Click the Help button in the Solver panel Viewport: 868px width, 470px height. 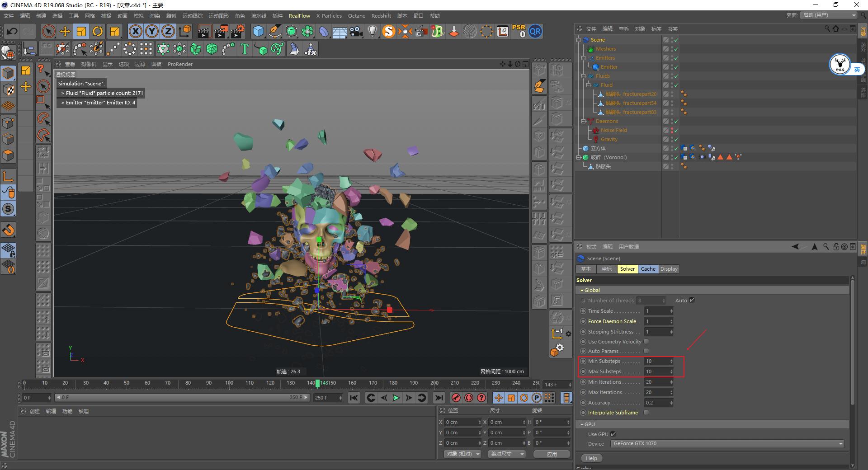pos(591,458)
